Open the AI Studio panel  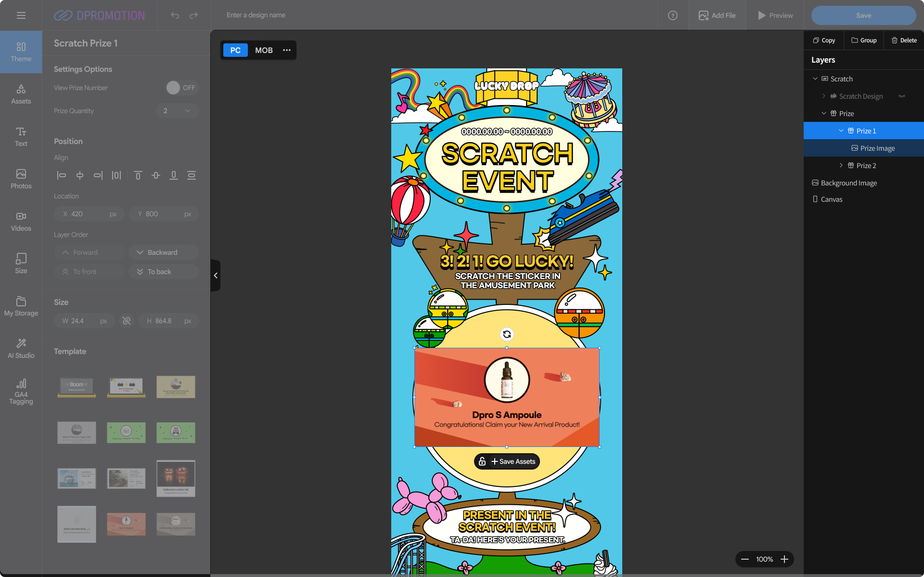(21, 348)
